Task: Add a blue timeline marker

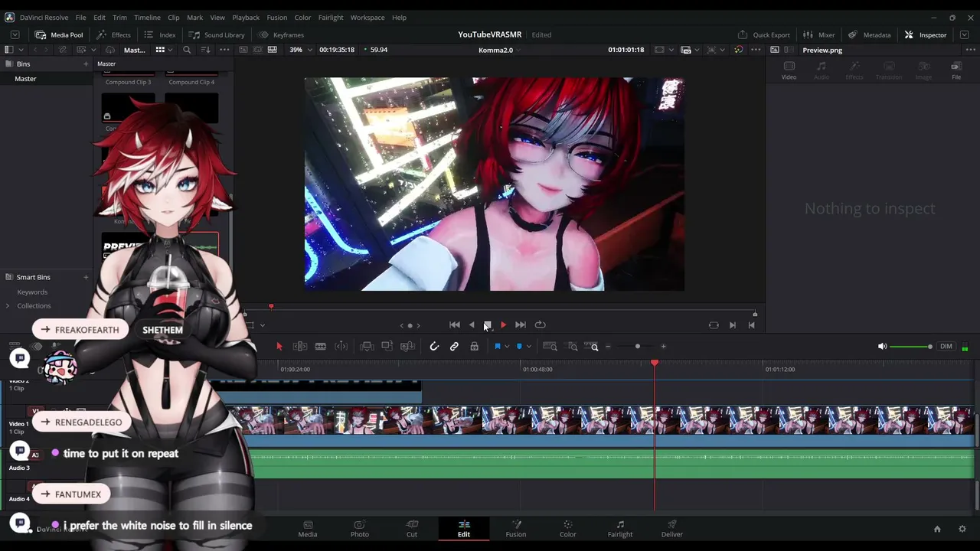Action: tap(519, 347)
